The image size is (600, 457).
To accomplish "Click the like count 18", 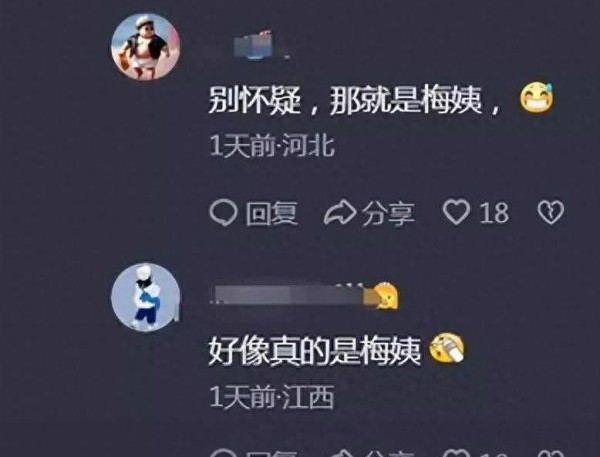I will click(x=494, y=213).
